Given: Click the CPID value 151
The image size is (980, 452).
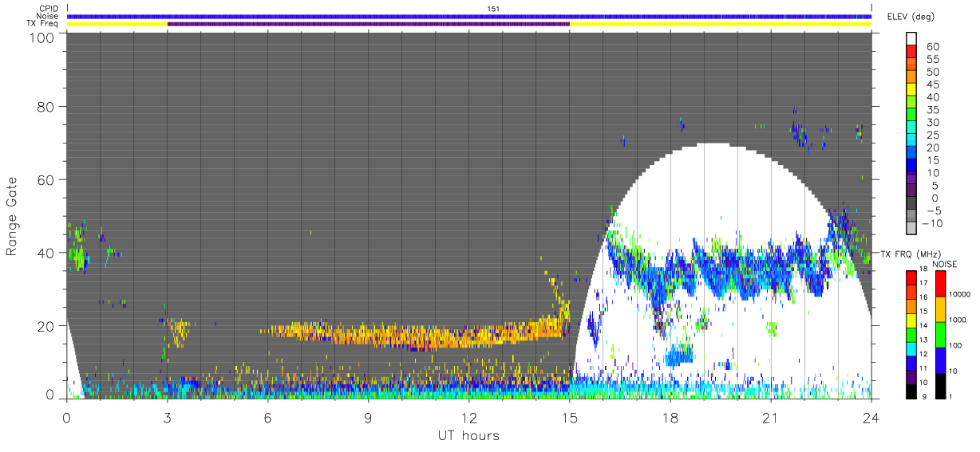Looking at the screenshot, I should 493,9.
